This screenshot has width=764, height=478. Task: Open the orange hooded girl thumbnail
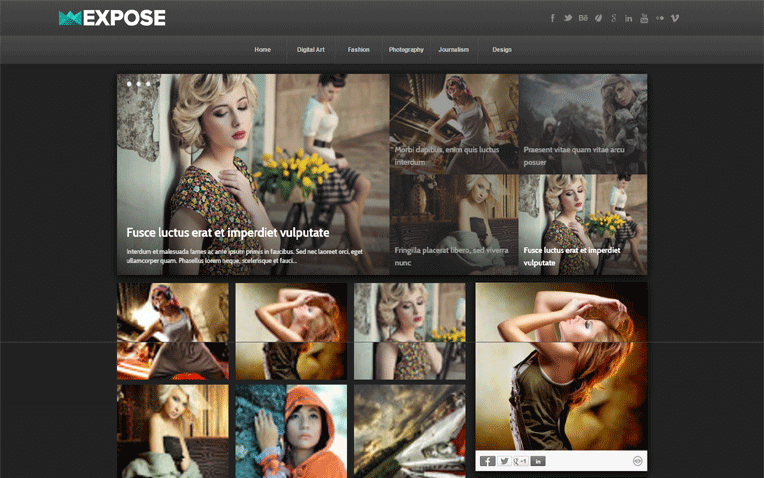click(x=291, y=430)
